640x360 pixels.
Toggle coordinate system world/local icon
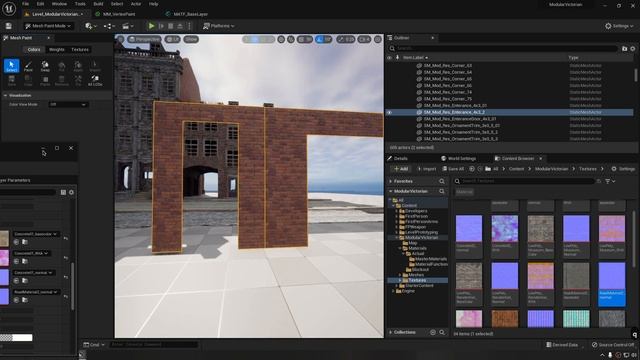tap(281, 39)
